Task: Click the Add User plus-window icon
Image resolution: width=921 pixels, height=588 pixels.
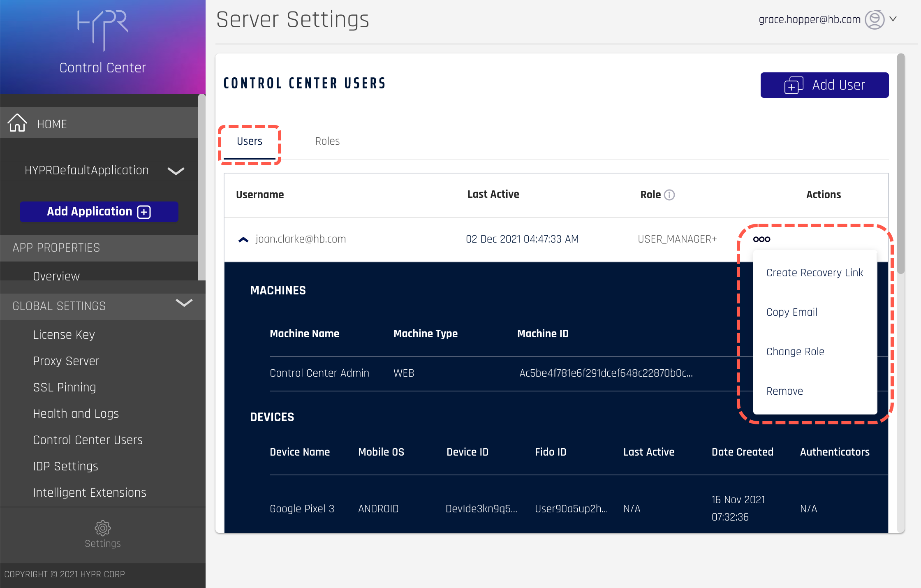Action: coord(794,85)
